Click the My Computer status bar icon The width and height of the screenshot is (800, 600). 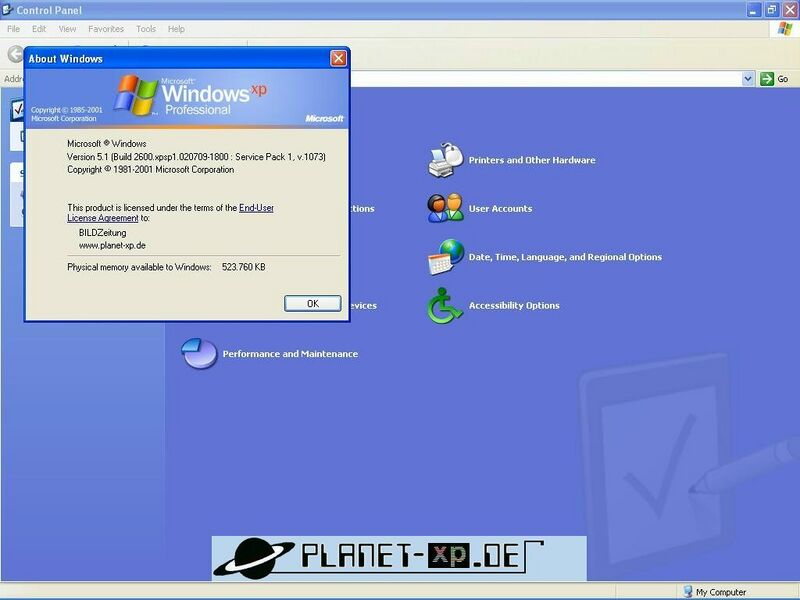(x=688, y=592)
